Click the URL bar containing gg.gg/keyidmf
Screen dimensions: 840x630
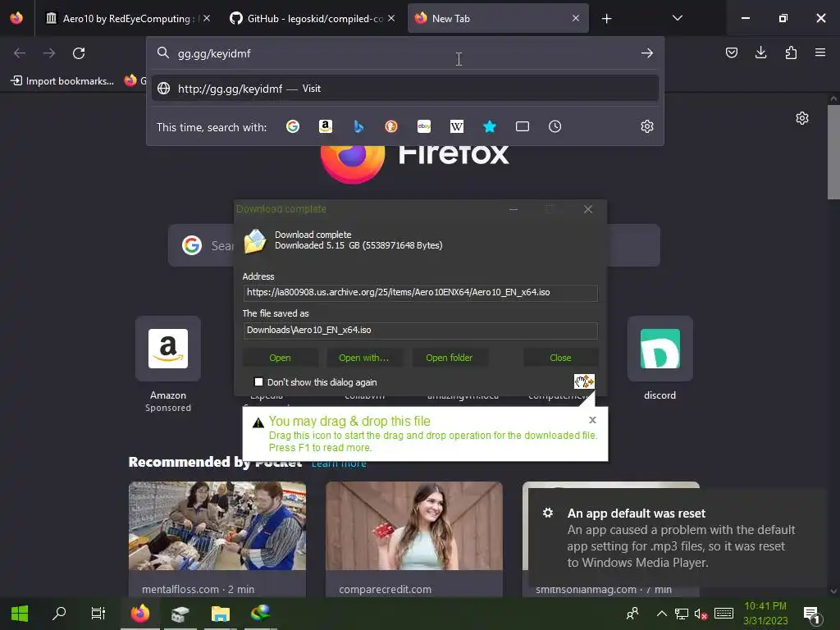[405, 53]
